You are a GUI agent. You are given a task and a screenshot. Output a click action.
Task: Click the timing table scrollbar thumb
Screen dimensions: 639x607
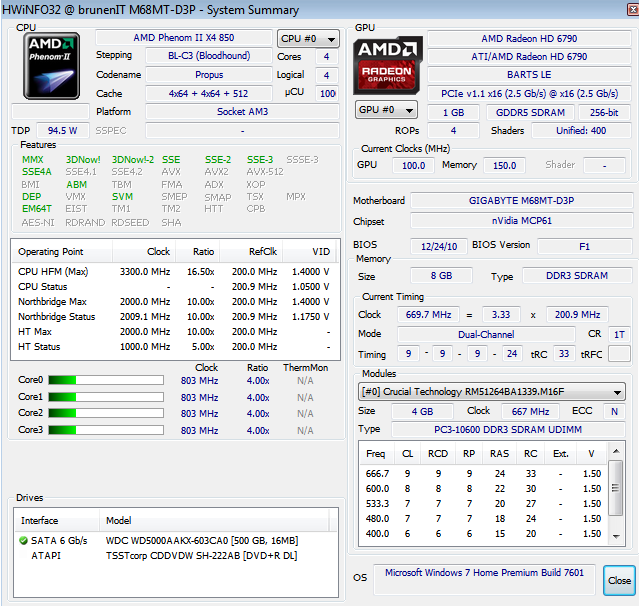616,488
